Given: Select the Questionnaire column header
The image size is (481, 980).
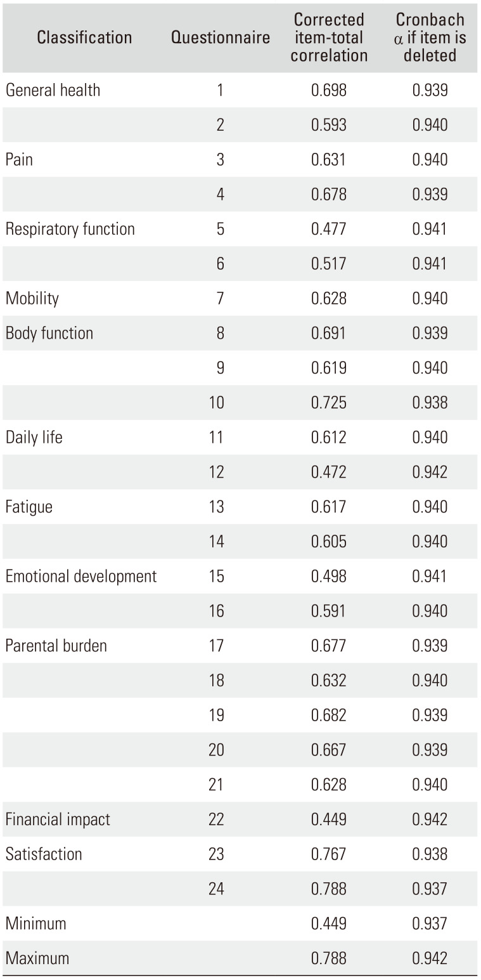Looking at the screenshot, I should pos(221,37).
